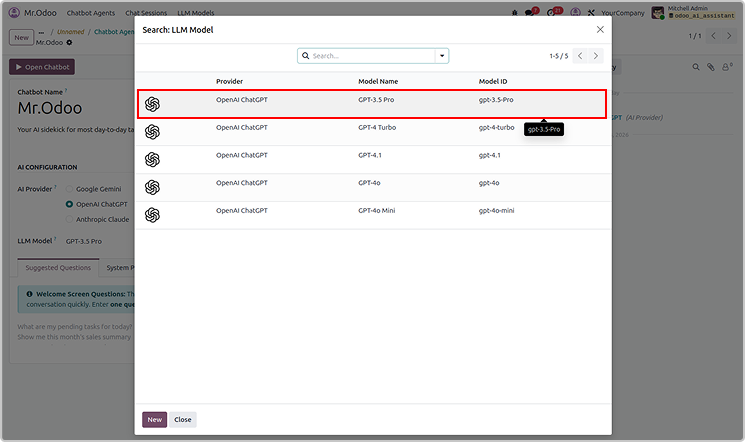Click the New button in the dialog footer
Image resolution: width=745 pixels, height=442 pixels.
154,420
